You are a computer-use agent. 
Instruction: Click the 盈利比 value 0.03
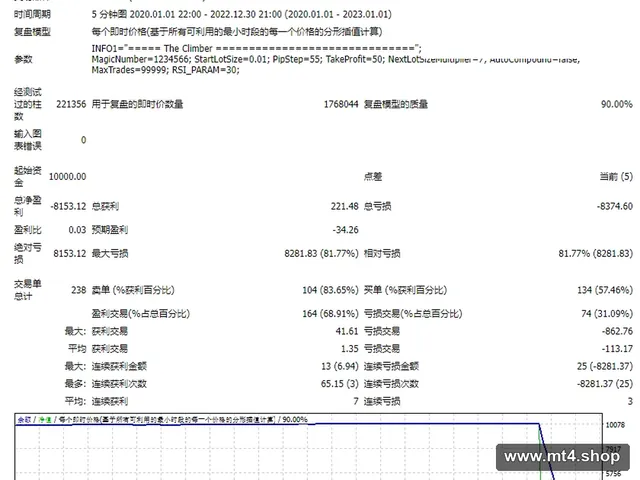77,230
